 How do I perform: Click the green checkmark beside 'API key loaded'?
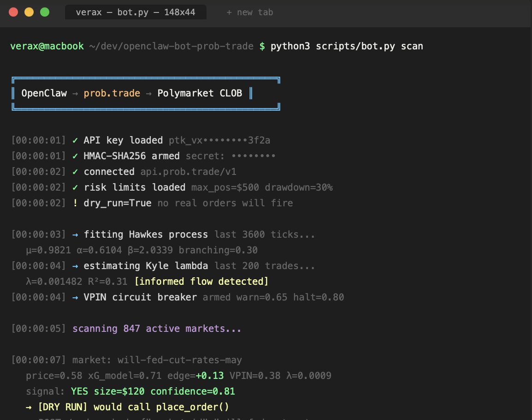[x=75, y=140]
